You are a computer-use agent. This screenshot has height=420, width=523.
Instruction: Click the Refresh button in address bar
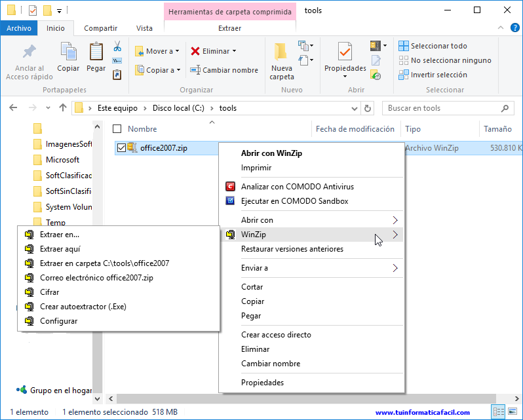click(x=367, y=108)
